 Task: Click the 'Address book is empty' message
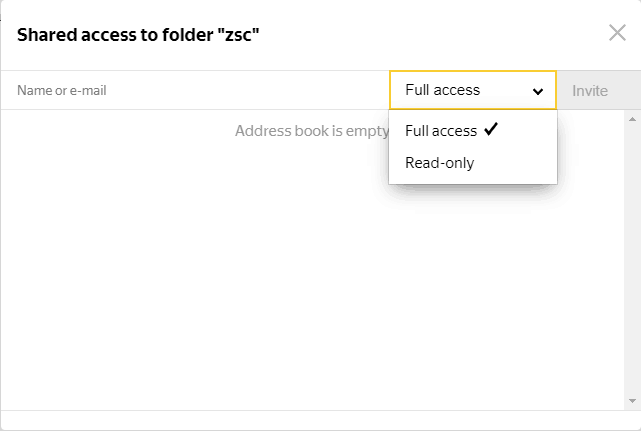click(310, 131)
